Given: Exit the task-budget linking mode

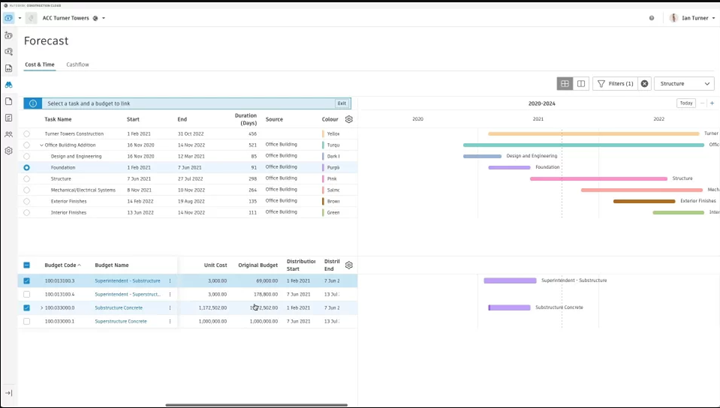Looking at the screenshot, I should [342, 103].
